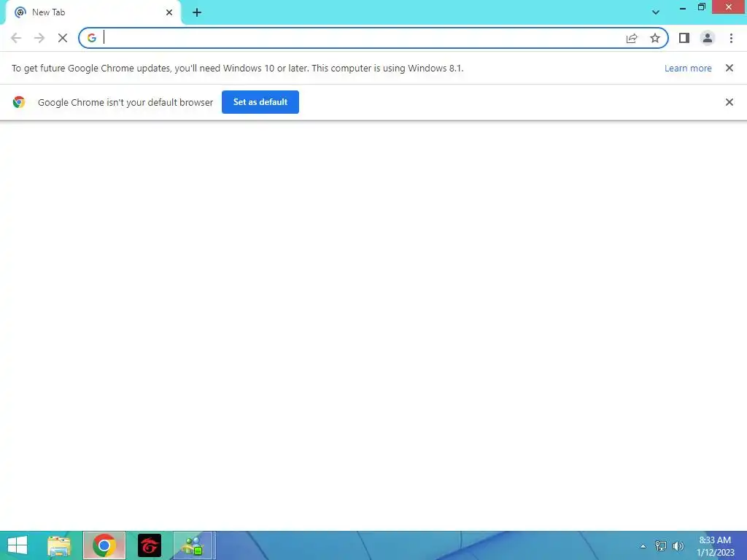Go back to previous page

(16, 38)
